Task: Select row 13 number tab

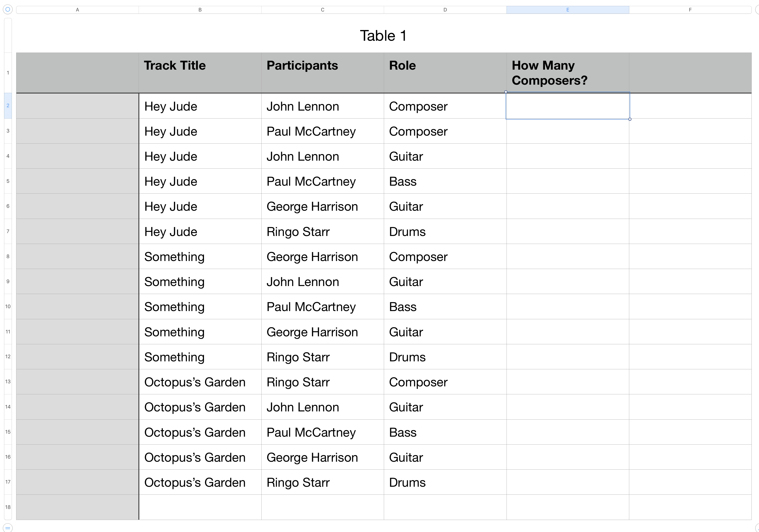Action: 8,382
